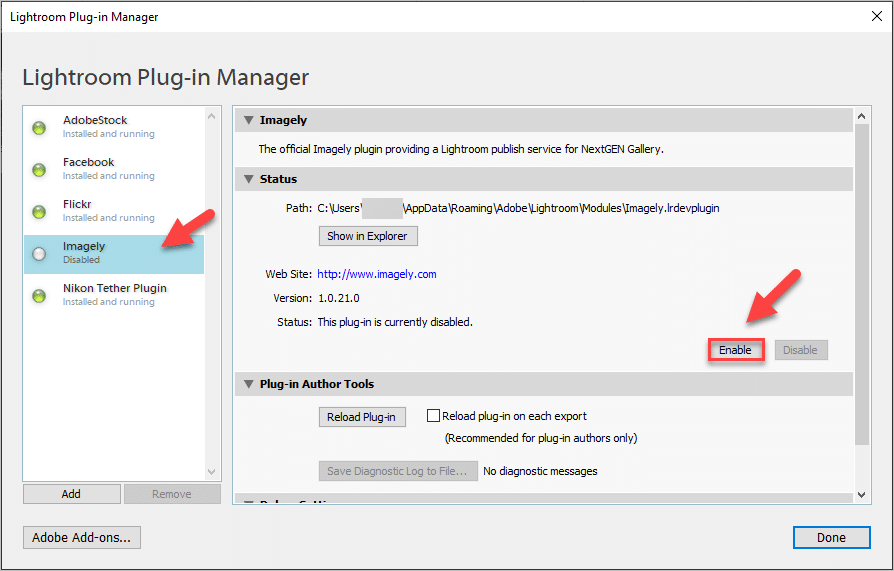Screen dimensions: 894x571
Task: Click Done to close the manager
Action: click(831, 537)
